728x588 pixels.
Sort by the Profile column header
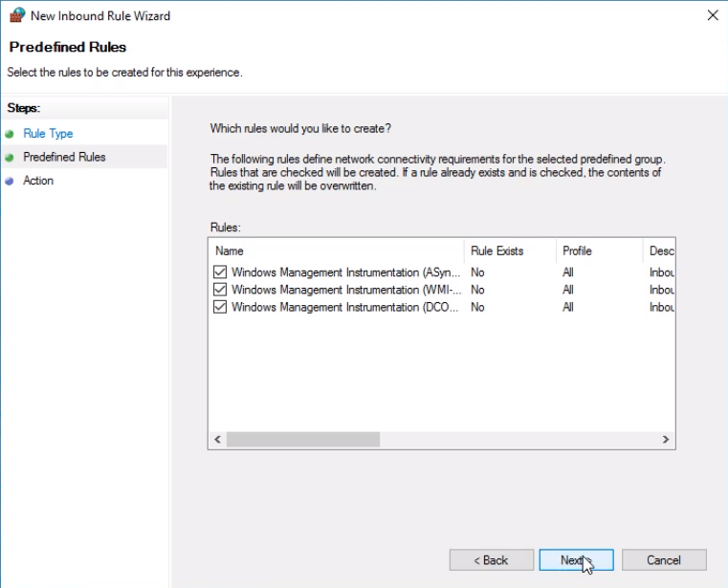point(600,251)
